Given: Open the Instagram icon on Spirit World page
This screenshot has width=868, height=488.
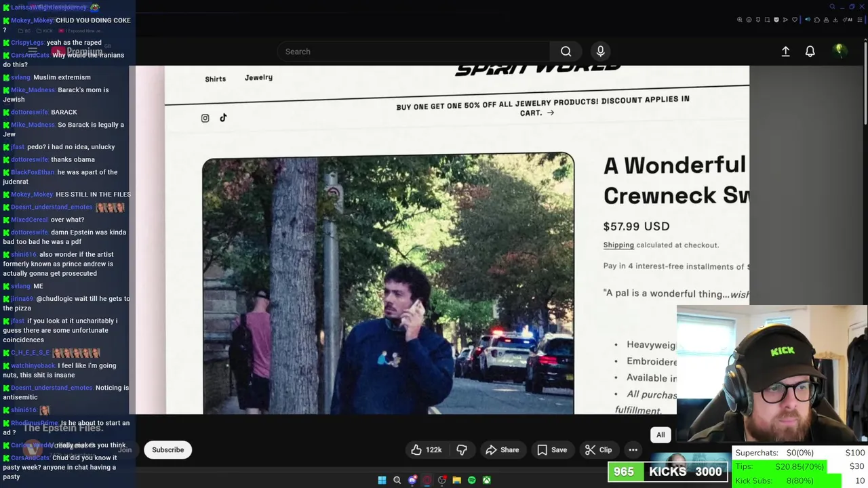Looking at the screenshot, I should pos(205,118).
